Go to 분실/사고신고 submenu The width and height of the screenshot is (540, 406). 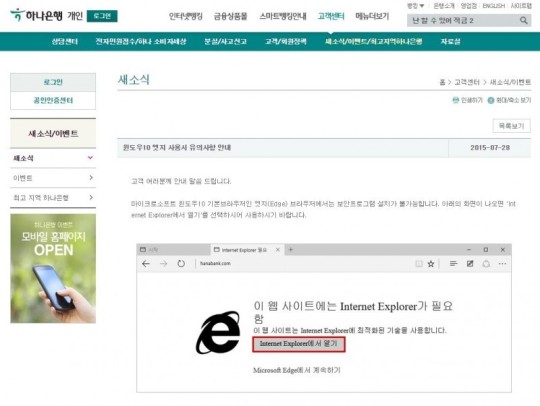click(x=226, y=42)
